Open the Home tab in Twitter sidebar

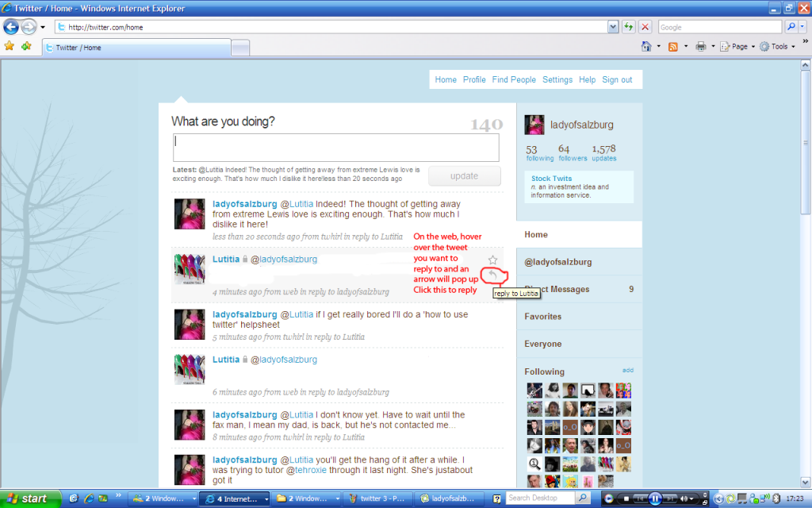pyautogui.click(x=579, y=235)
